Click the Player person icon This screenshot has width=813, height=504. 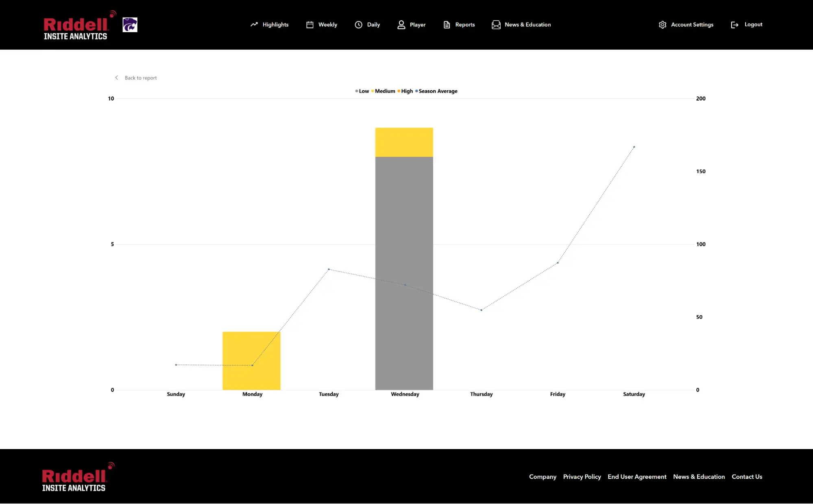[x=401, y=25]
